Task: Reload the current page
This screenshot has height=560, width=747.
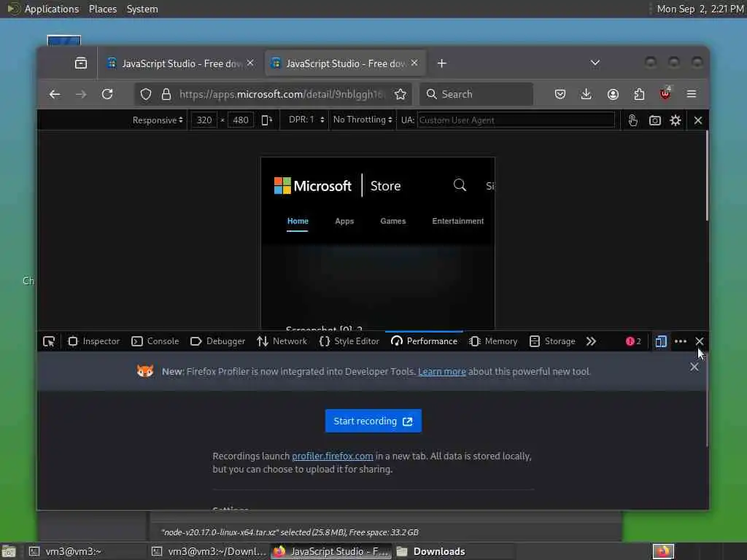Action: click(107, 94)
